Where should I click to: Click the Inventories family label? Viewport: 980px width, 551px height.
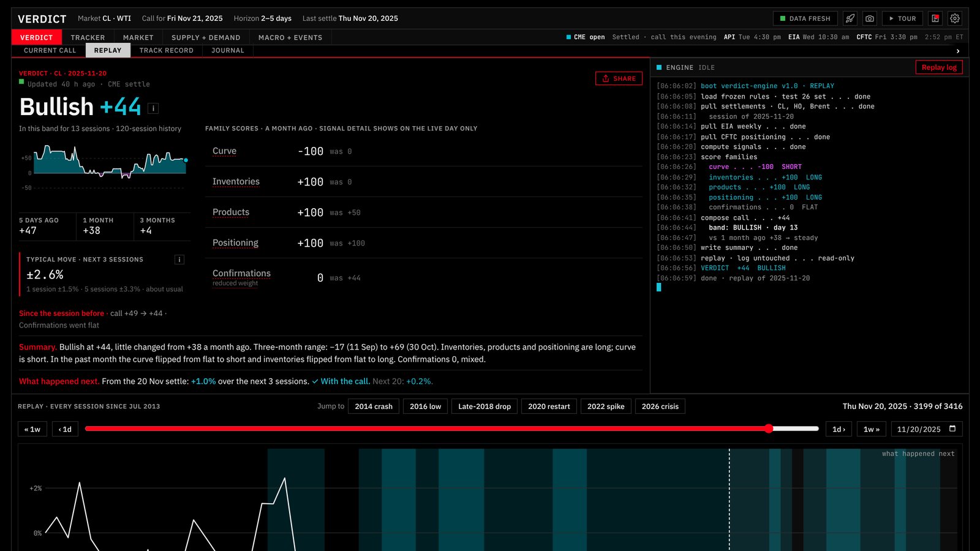[236, 181]
